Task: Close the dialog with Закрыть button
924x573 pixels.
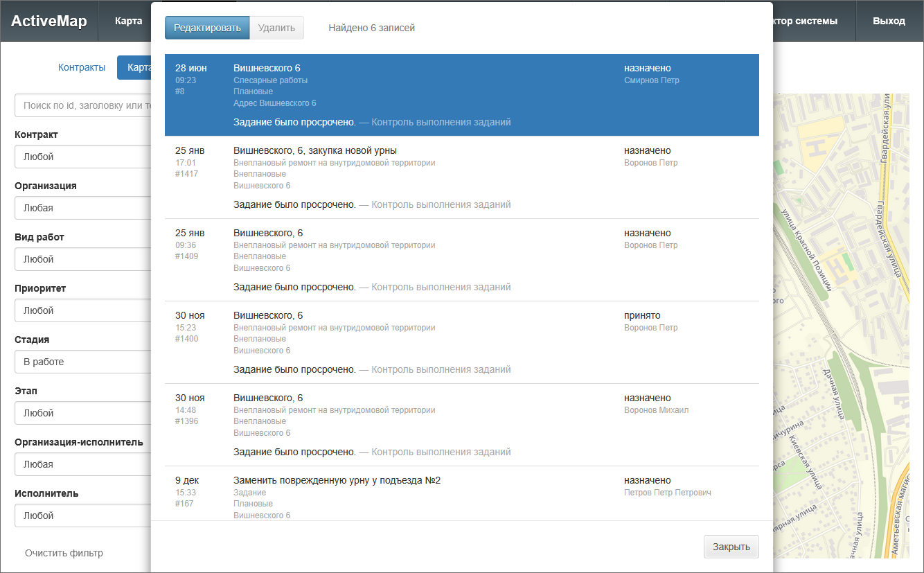Action: [x=731, y=547]
